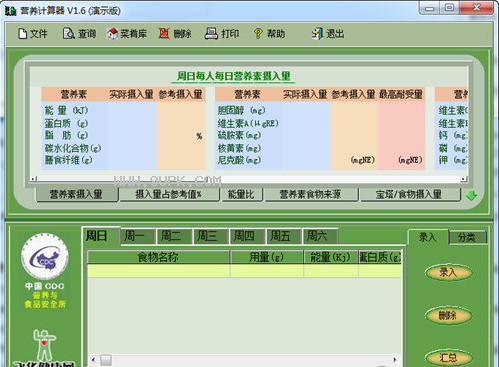Open 帮助 (Help) question mark icon
499x367 pixels.
click(x=258, y=34)
